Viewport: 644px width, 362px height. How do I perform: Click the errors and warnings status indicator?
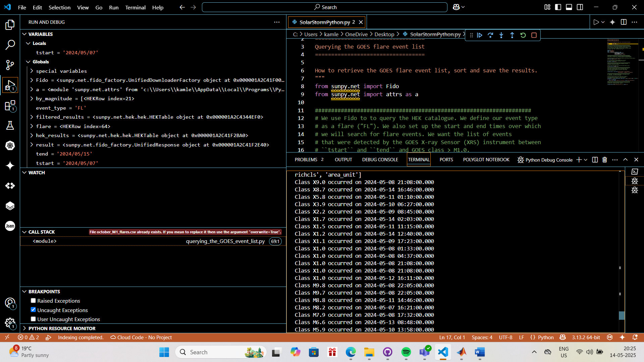(29, 338)
